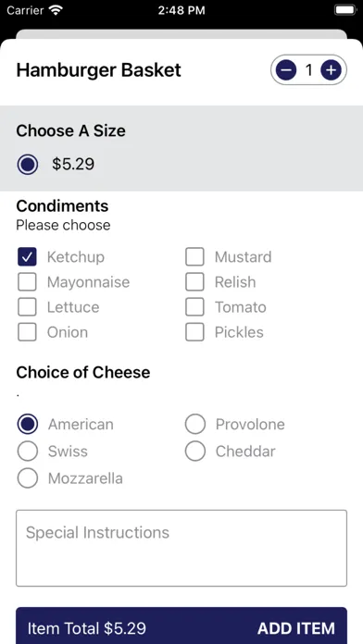Increase quantity with the plus icon
This screenshot has width=363, height=644.
click(x=331, y=70)
